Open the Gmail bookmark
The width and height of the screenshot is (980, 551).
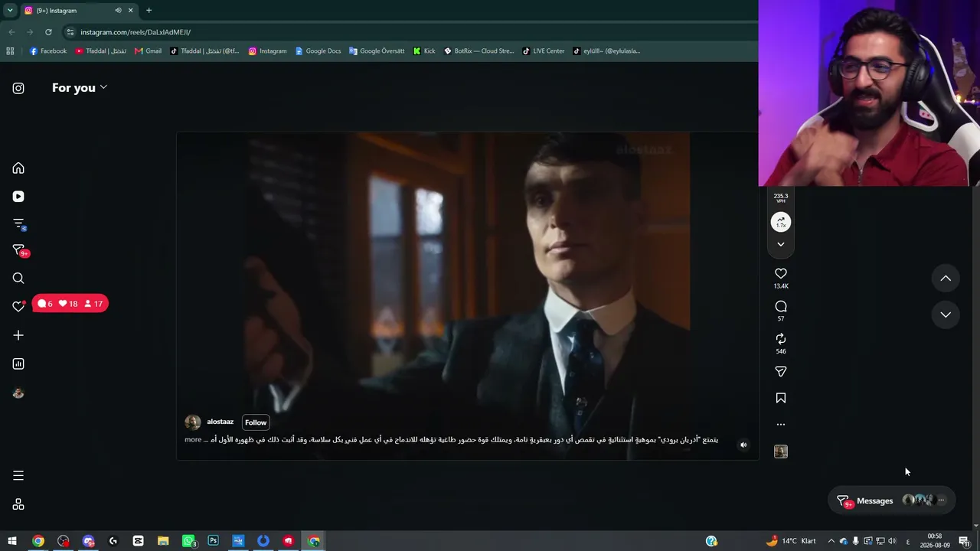(148, 51)
